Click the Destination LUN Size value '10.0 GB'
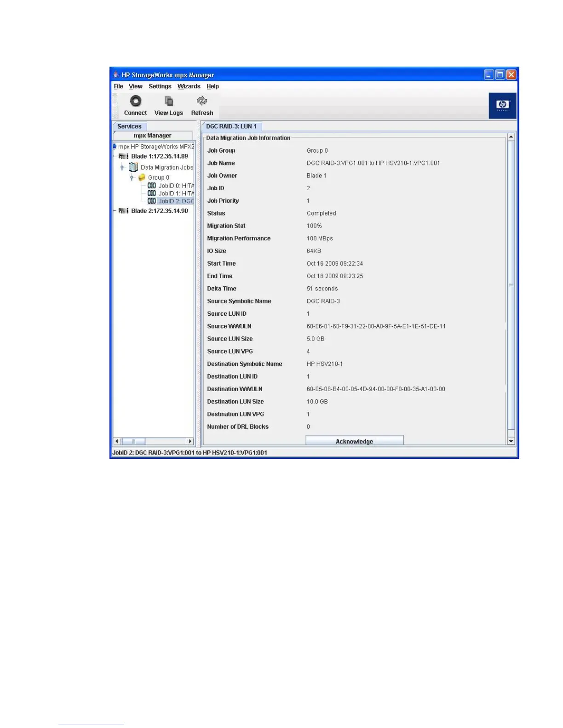The height and width of the screenshot is (728, 563). 317,402
